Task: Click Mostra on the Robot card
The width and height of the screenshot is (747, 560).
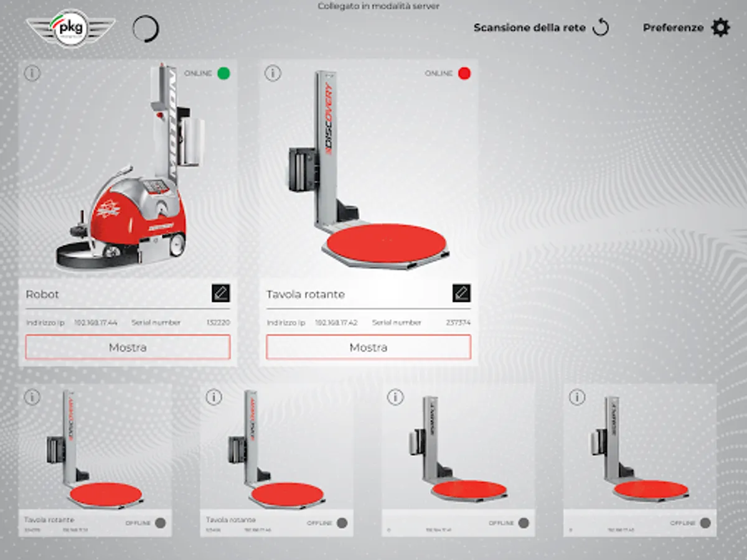Action: point(128,347)
